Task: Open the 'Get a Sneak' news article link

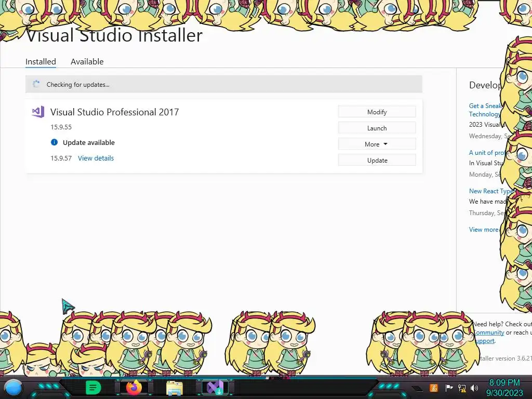Action: (485, 110)
